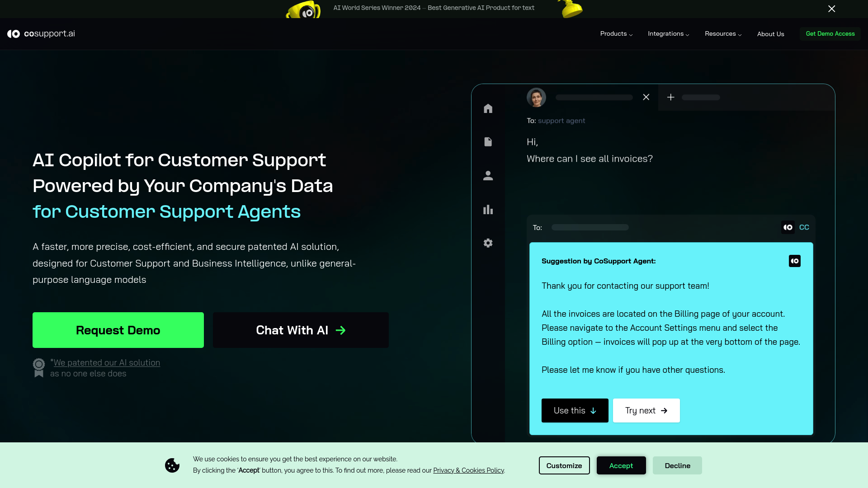
Task: Click the User profile icon in sidebar
Action: [x=488, y=176]
